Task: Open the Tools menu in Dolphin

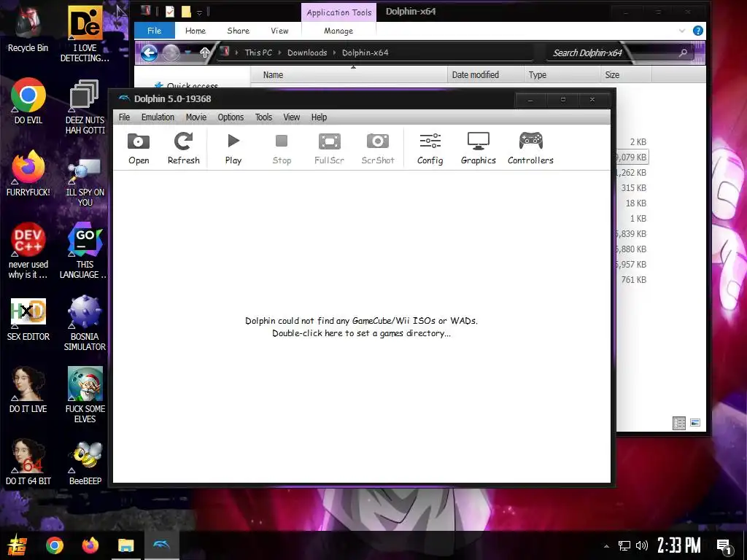Action: (x=263, y=117)
